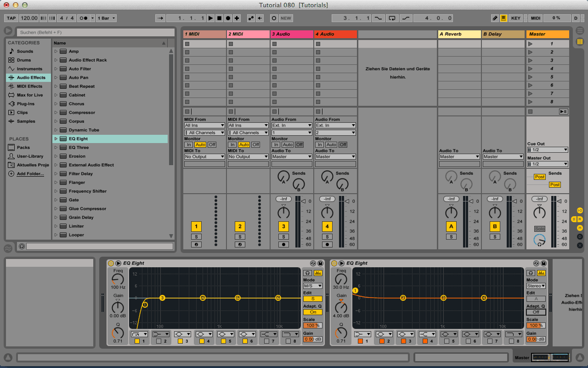Toggle the metronome button
Viewport: 588px width, 368px height.
(84, 18)
